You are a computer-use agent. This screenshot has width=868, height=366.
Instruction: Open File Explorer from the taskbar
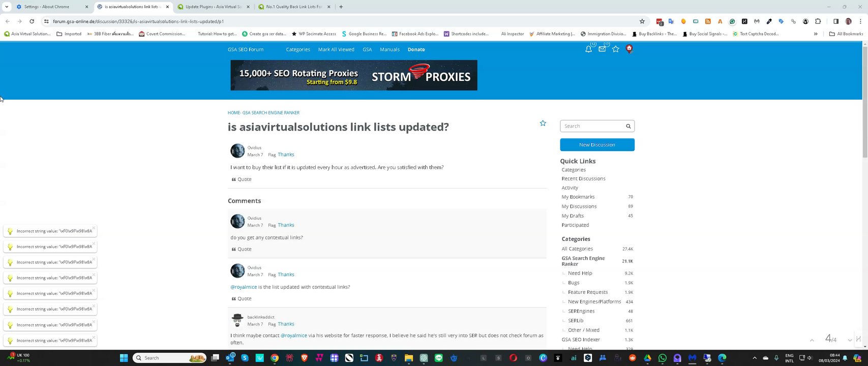pos(409,358)
